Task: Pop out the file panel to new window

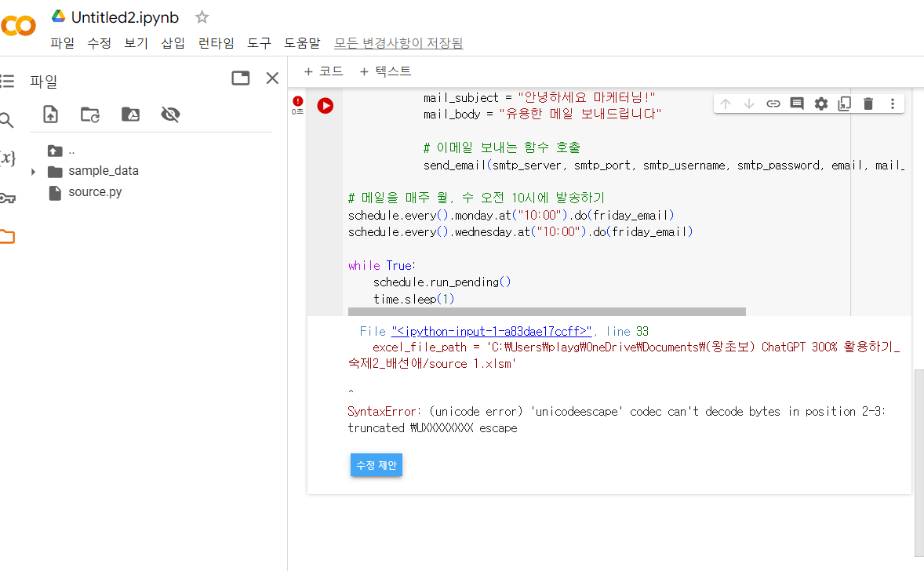Action: point(241,78)
